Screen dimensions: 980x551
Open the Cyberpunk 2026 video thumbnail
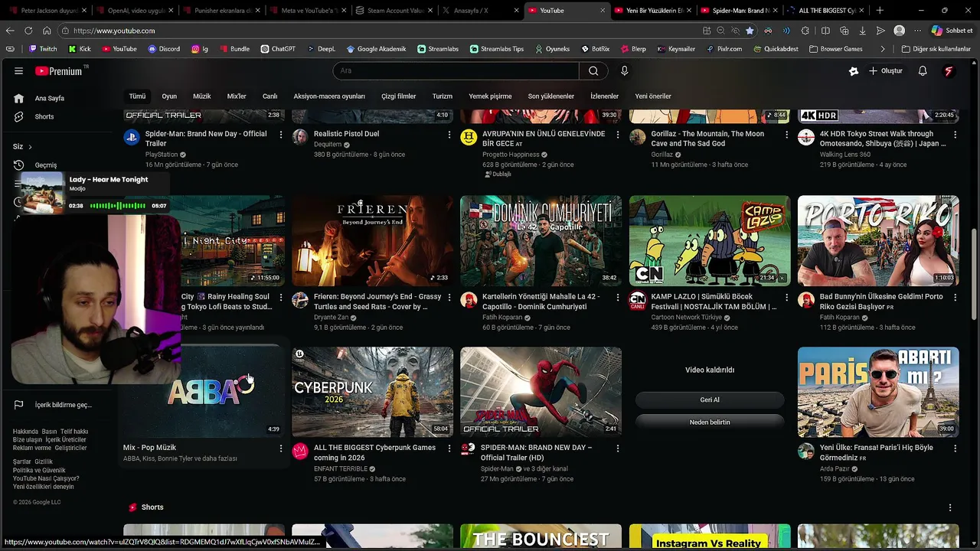click(372, 392)
